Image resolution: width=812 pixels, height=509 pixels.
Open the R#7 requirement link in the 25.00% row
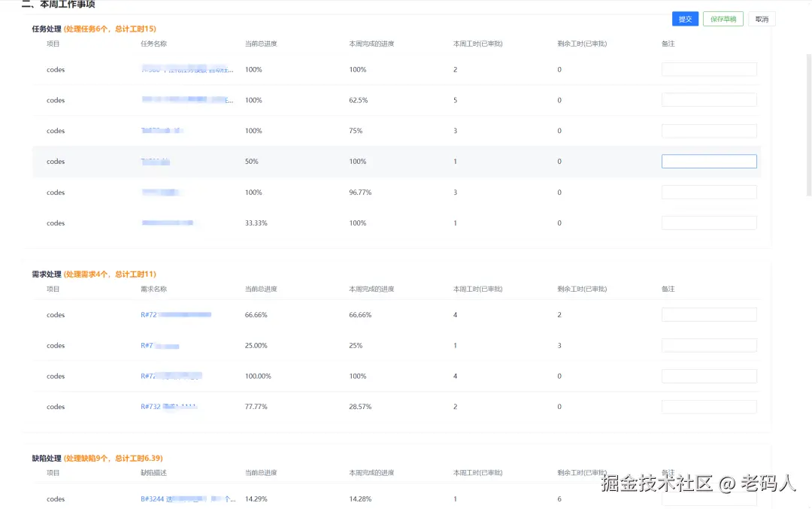(160, 345)
